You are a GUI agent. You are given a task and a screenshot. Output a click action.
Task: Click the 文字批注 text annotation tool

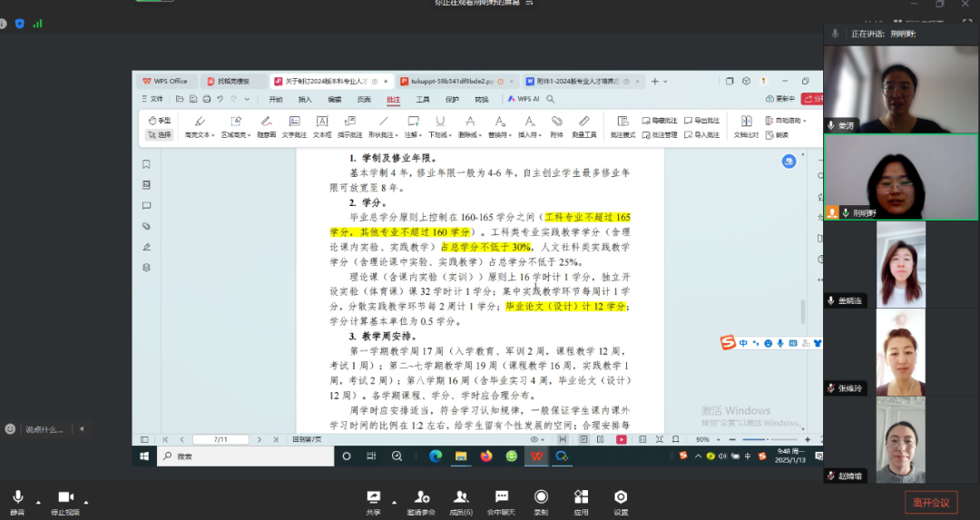point(294,125)
